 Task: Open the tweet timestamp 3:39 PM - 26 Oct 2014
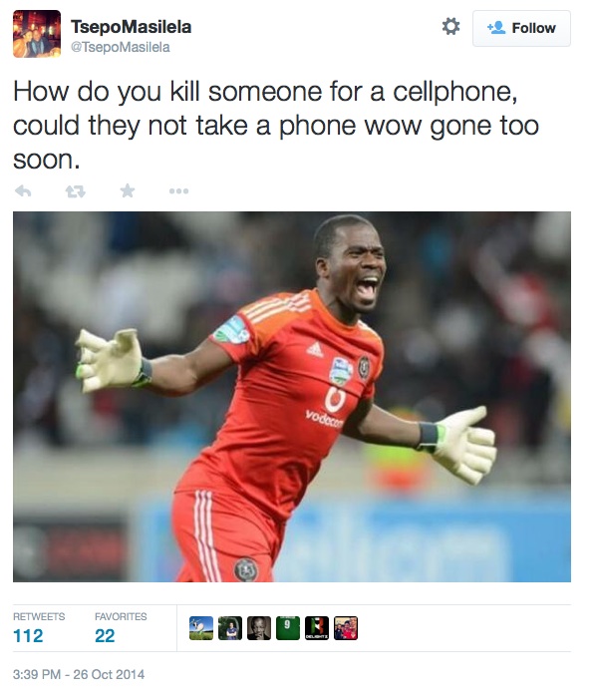pyautogui.click(x=79, y=674)
